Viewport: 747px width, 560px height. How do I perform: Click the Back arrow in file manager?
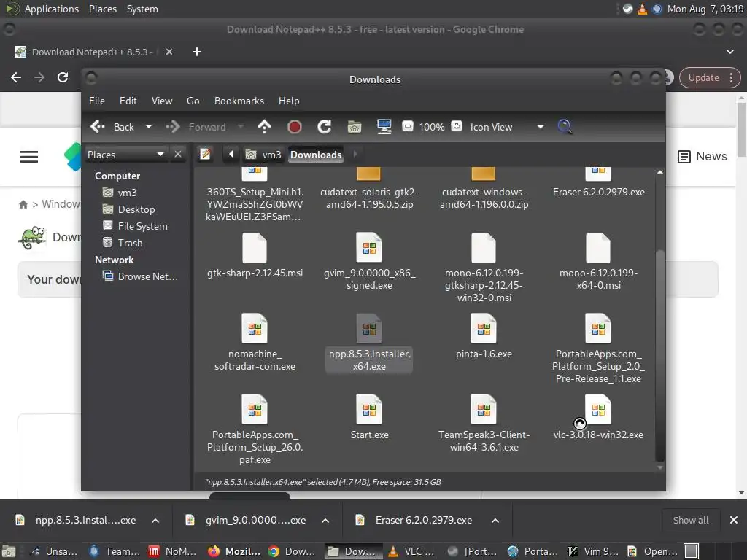[x=98, y=127]
